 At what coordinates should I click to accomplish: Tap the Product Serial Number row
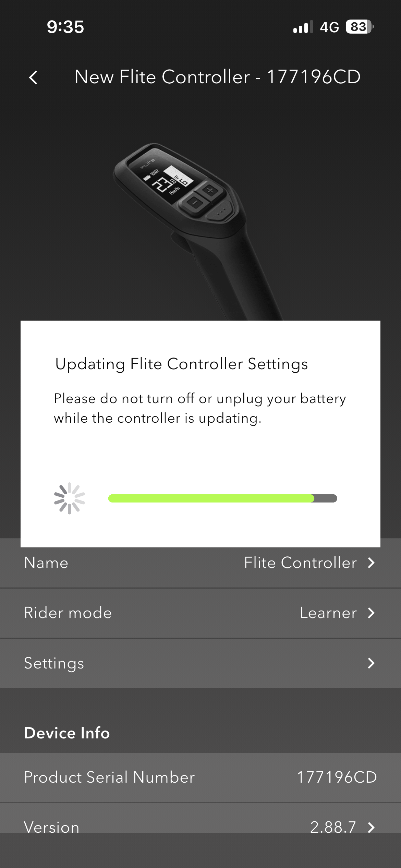point(200,777)
